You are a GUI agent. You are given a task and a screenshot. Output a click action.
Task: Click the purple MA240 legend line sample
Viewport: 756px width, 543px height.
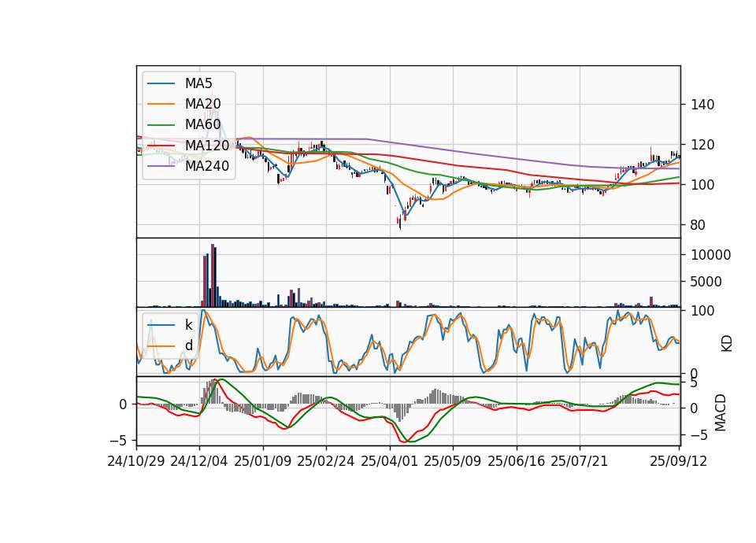coord(161,166)
